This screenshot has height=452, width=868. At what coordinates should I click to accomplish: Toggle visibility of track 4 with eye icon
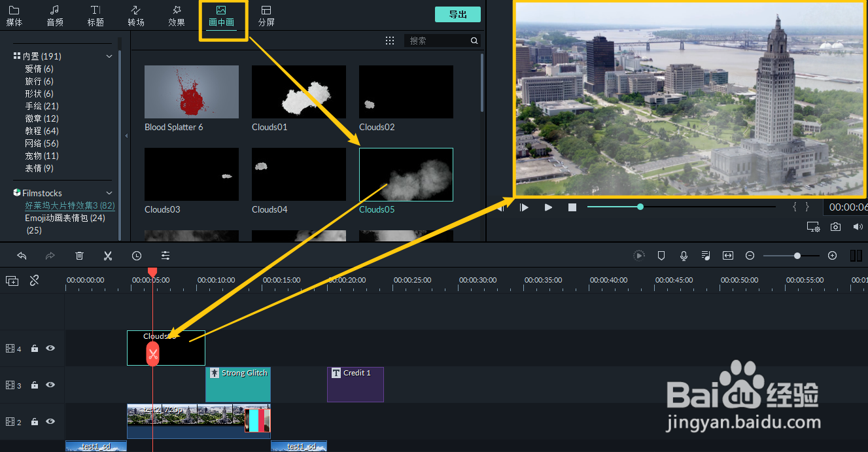coord(50,348)
